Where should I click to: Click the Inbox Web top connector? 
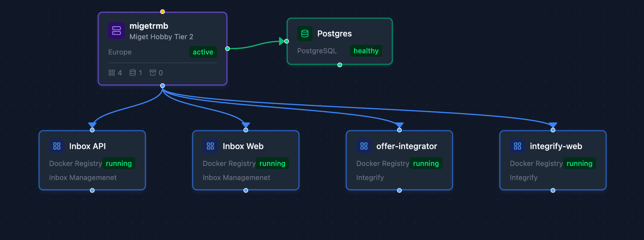[x=246, y=130]
